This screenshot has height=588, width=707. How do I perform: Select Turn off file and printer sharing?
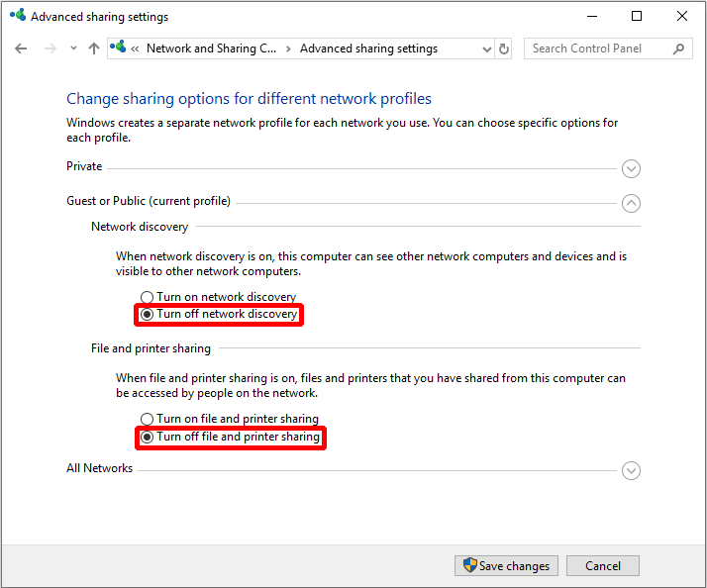pyautogui.click(x=230, y=437)
